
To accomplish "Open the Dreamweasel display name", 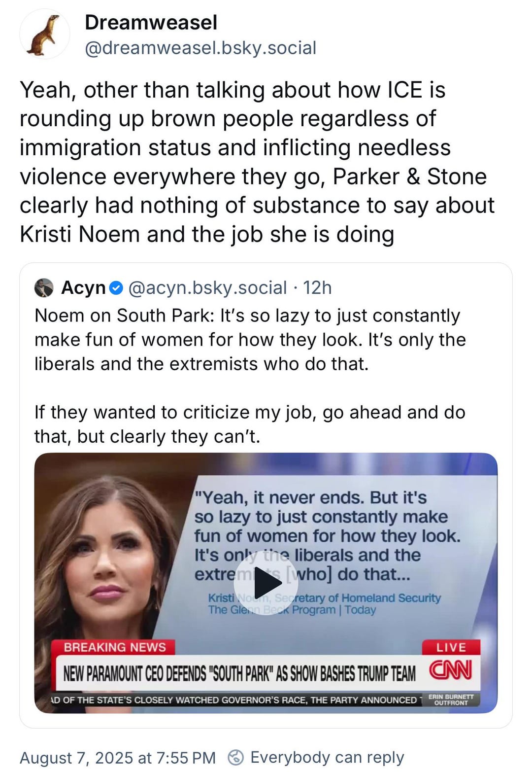I will click(x=151, y=22).
